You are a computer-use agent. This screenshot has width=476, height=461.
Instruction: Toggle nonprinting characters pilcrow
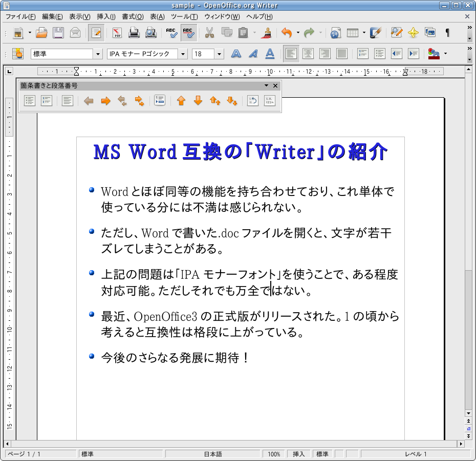click(447, 32)
